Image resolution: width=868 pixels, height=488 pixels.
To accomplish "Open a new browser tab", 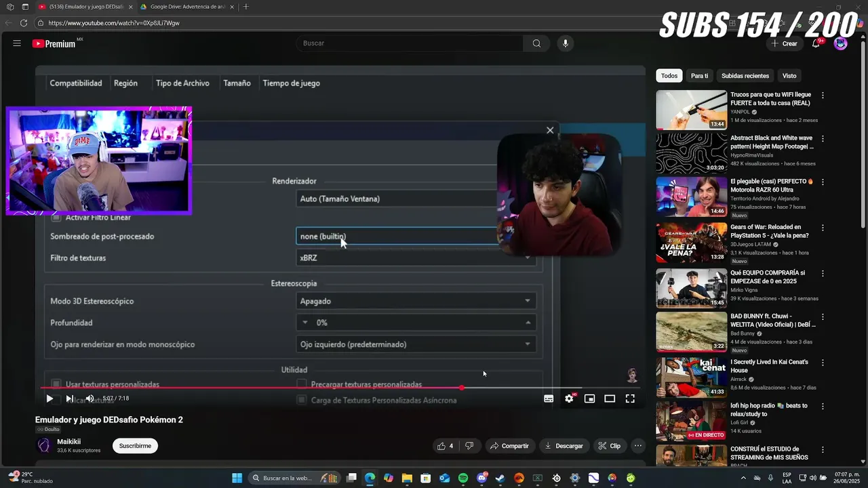I will [x=245, y=7].
